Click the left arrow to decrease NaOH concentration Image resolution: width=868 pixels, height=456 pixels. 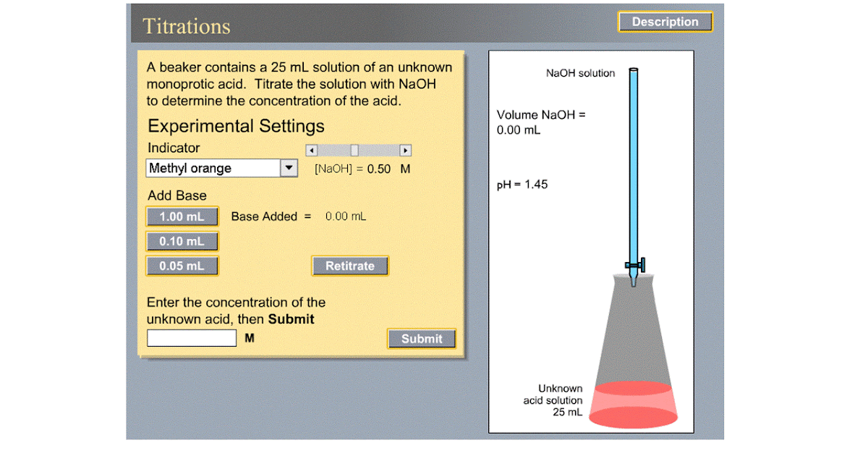[311, 150]
